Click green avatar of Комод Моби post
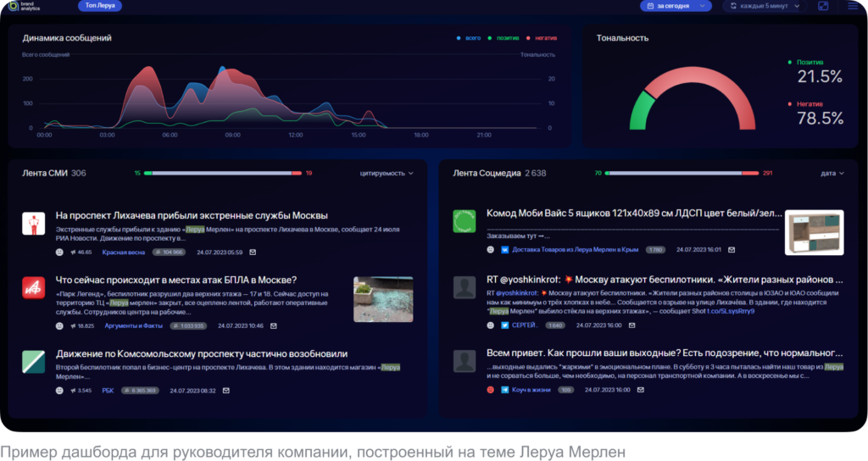868x461 pixels. pos(464,221)
